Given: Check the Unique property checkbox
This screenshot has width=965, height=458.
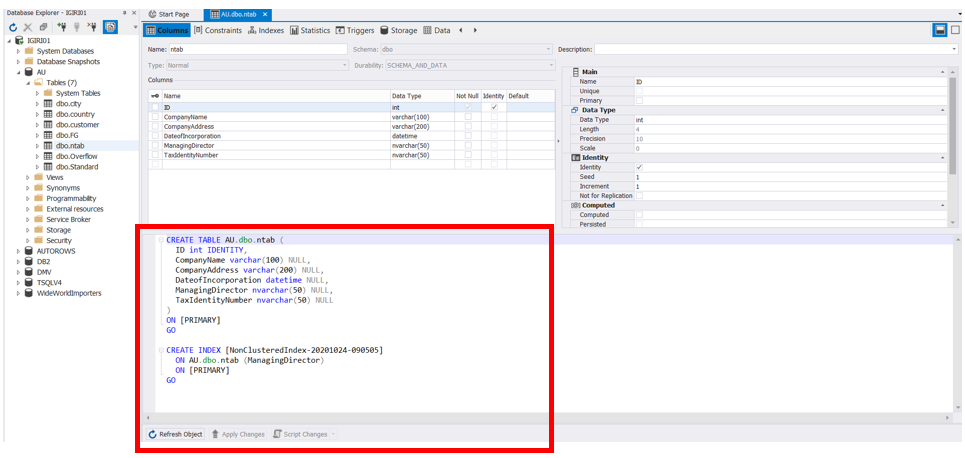Looking at the screenshot, I should click(x=639, y=90).
